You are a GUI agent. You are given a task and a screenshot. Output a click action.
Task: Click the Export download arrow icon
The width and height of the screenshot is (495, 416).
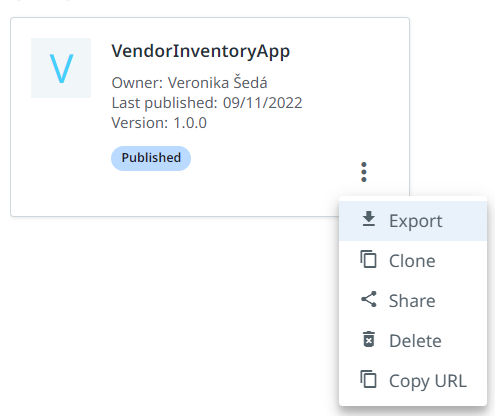[369, 219]
